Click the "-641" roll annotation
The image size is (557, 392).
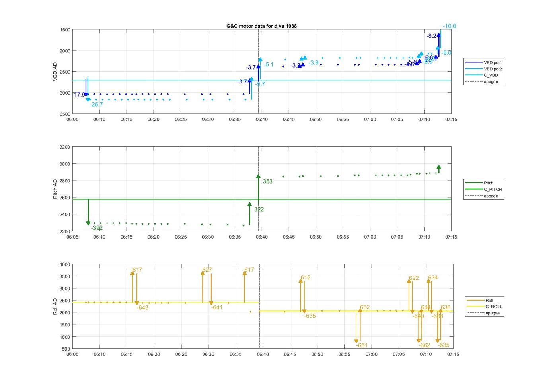point(217,308)
